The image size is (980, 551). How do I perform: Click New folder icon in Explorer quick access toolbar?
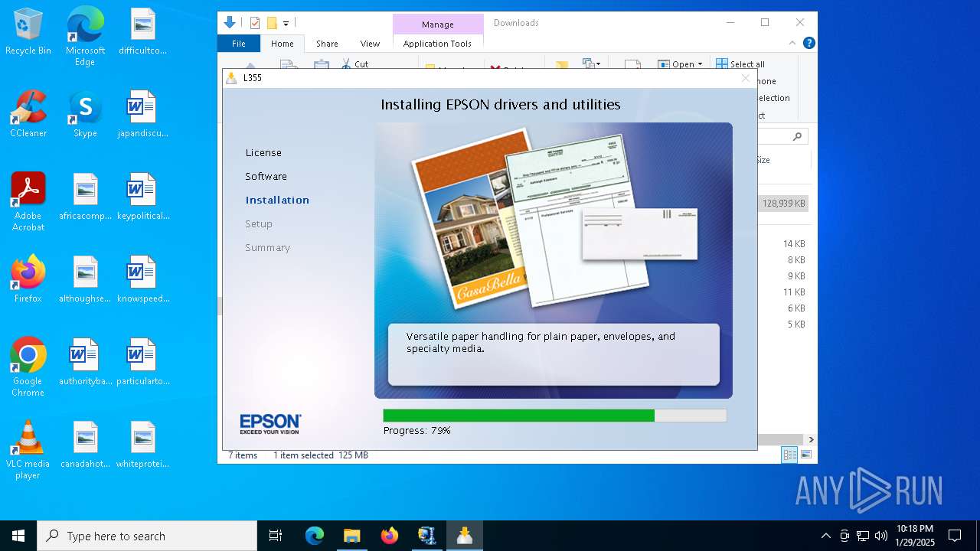tap(272, 23)
